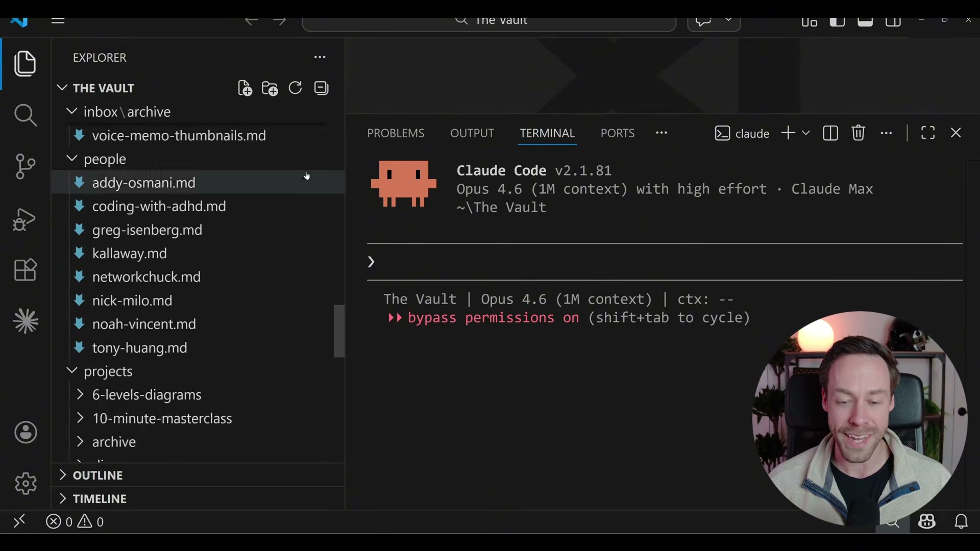
Task: Switch to the PROBLEMS tab
Action: pyautogui.click(x=396, y=133)
